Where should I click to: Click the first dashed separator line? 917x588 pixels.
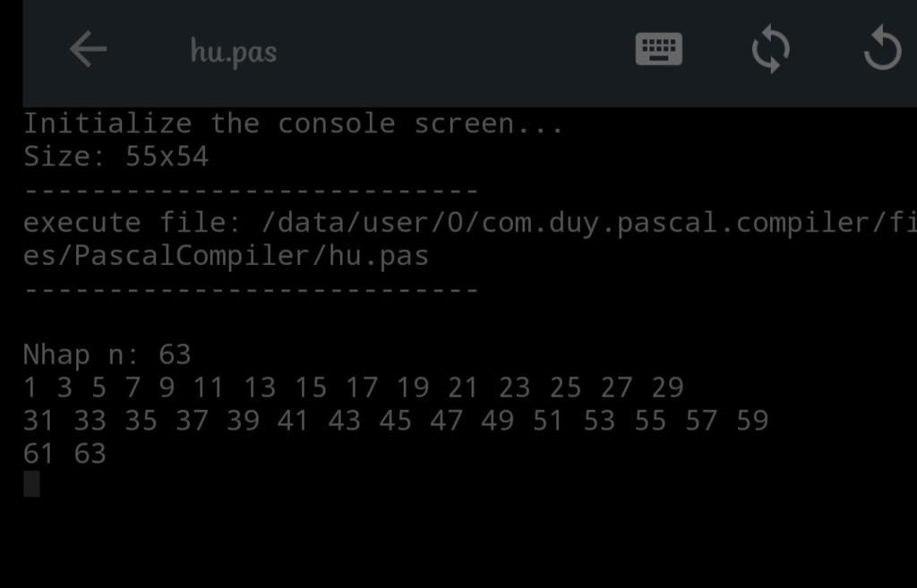tap(251, 191)
